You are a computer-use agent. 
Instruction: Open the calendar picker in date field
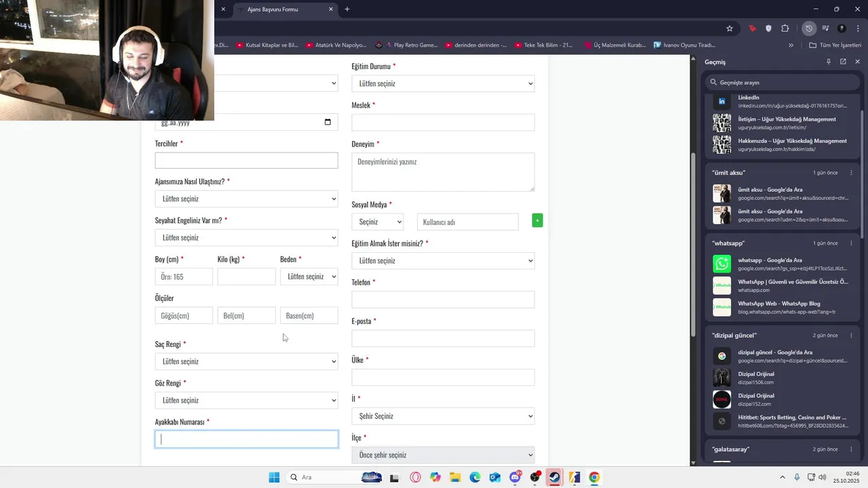(x=328, y=122)
